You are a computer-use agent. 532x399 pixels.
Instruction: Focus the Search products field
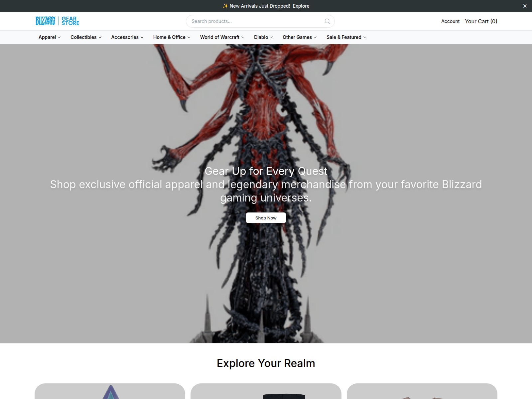click(260, 21)
